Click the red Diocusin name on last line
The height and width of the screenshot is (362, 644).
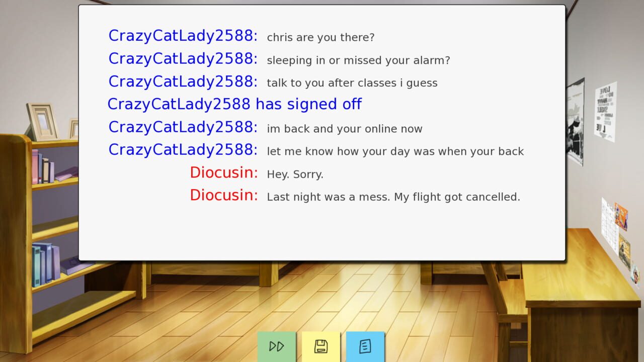coord(223,195)
